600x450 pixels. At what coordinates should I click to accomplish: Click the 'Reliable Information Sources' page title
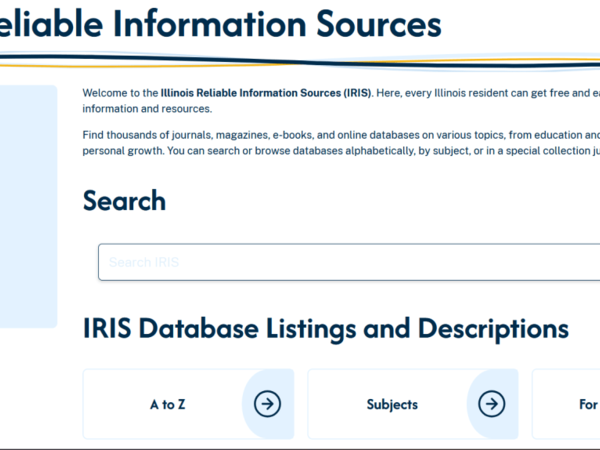pos(220,24)
